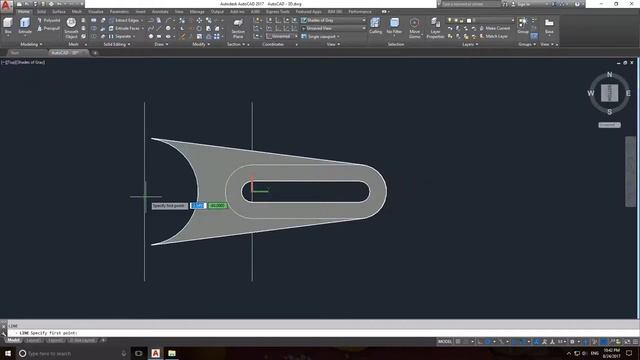Open the Visualize ribbon tab
The image size is (640, 360).
click(x=96, y=11)
